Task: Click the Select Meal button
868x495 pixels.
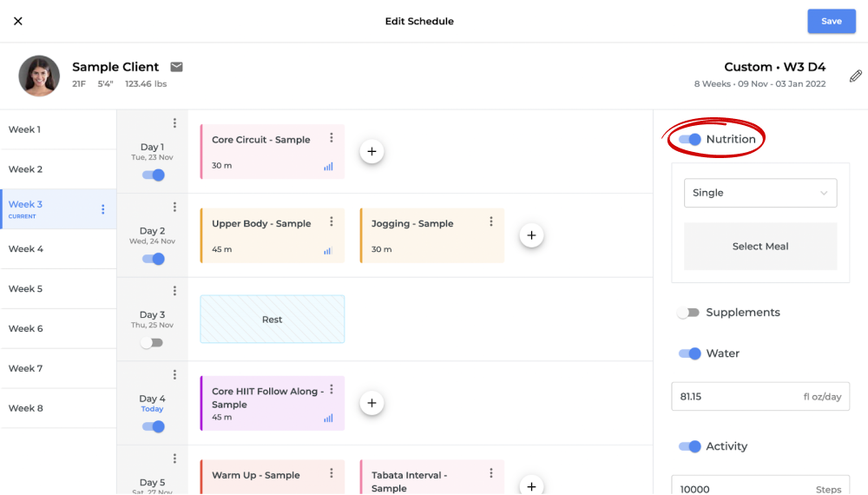Action: tap(759, 247)
